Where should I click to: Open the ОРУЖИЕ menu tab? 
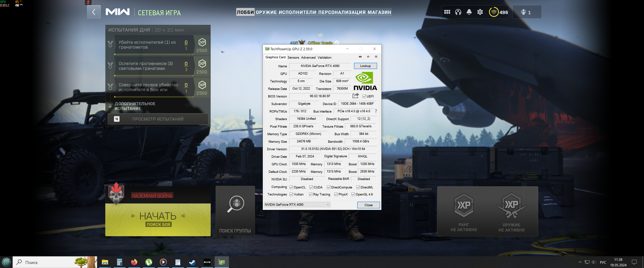pyautogui.click(x=266, y=12)
